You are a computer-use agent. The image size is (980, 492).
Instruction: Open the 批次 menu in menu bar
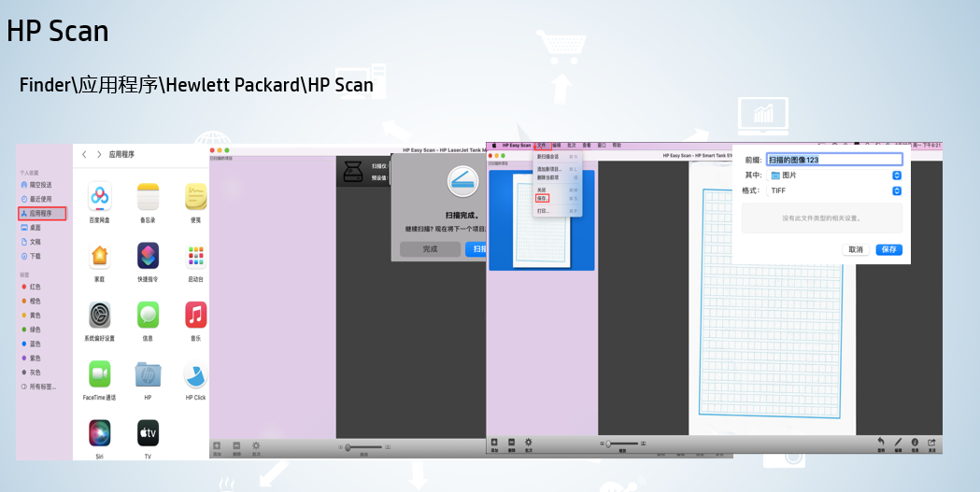click(x=571, y=146)
